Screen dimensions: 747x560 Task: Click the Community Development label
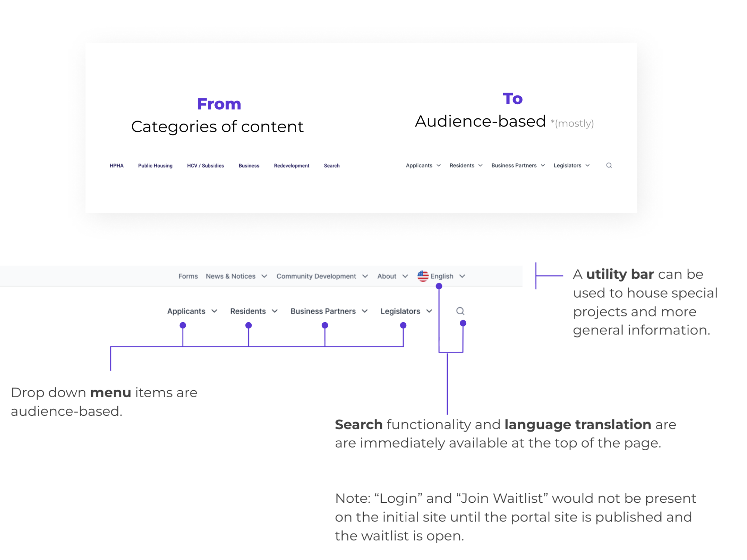pos(316,276)
